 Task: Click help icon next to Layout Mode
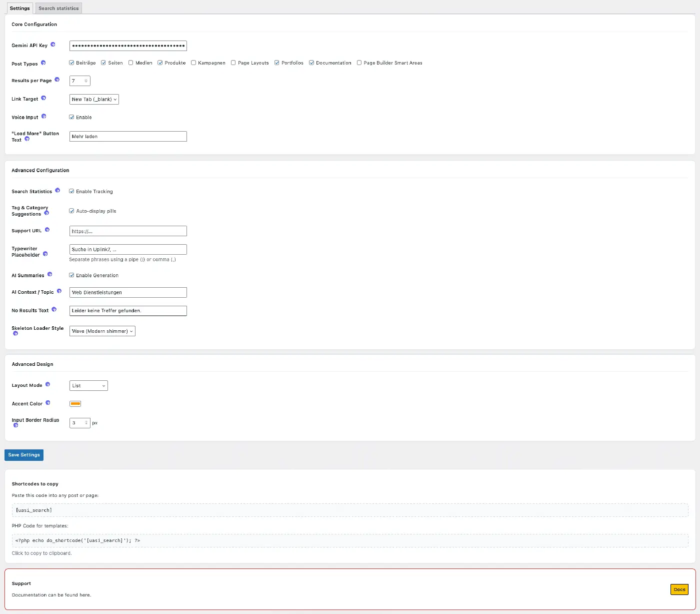click(x=48, y=384)
